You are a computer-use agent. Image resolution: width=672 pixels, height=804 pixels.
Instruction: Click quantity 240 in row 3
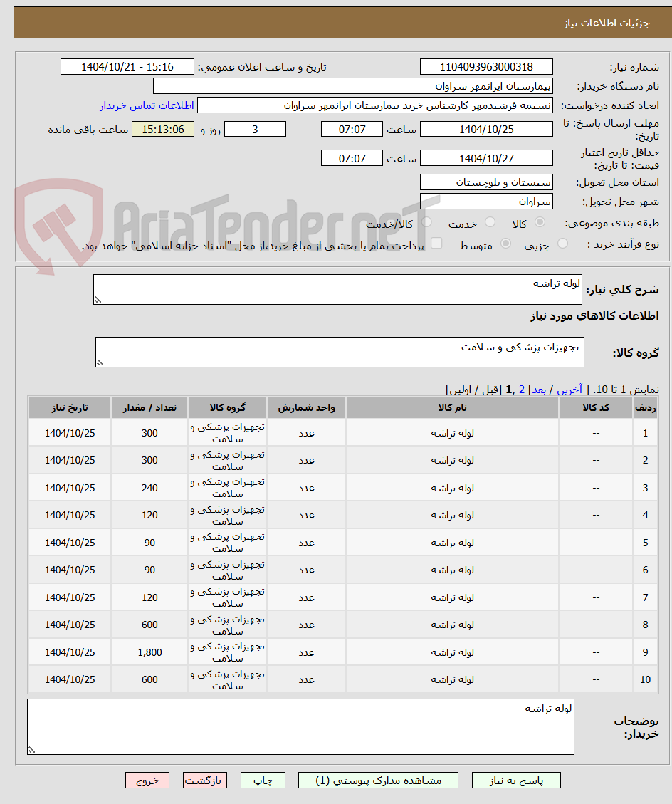pyautogui.click(x=149, y=488)
